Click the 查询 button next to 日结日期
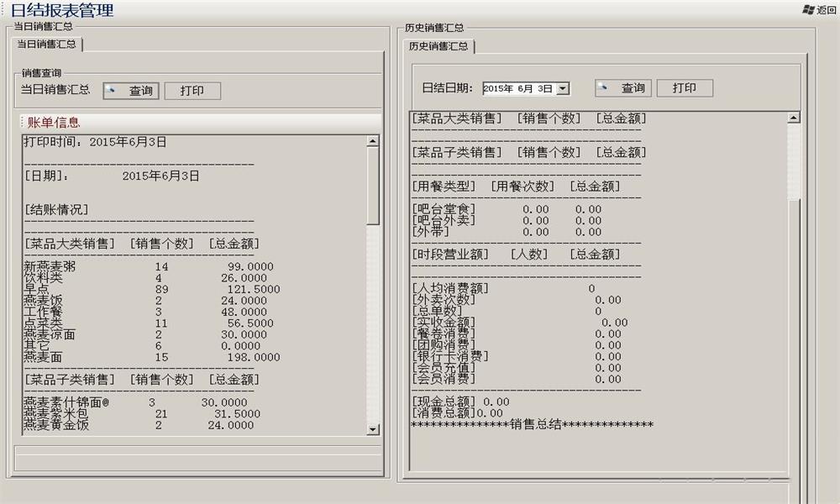Viewport: 840px width, 504px height. (623, 88)
